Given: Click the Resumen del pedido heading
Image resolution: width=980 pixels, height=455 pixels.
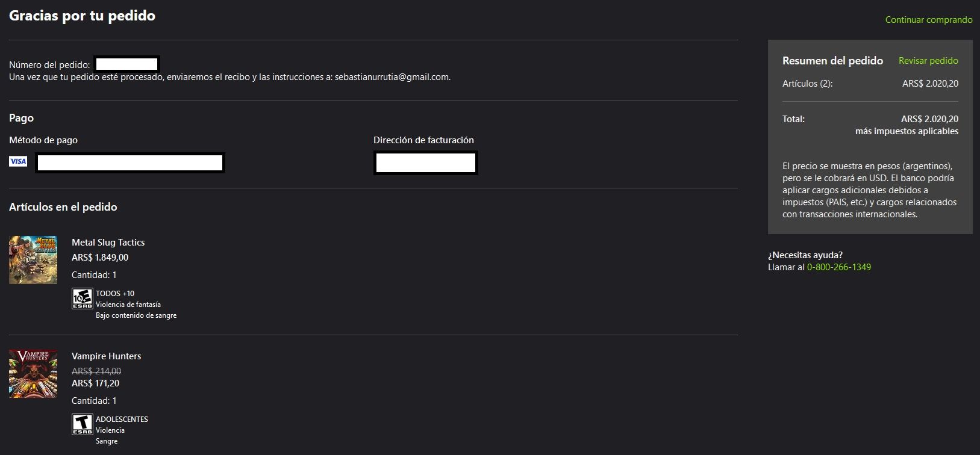Looking at the screenshot, I should [832, 61].
